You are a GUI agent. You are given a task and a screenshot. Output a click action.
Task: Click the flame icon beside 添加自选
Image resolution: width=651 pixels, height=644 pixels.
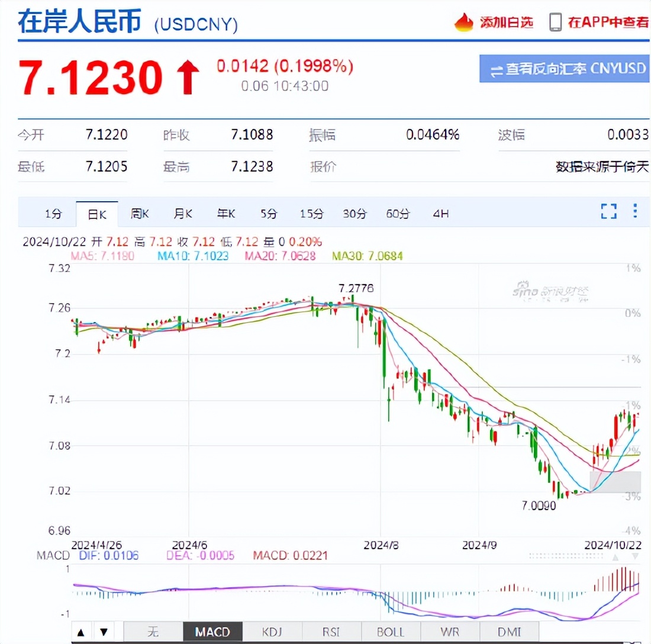(x=464, y=22)
